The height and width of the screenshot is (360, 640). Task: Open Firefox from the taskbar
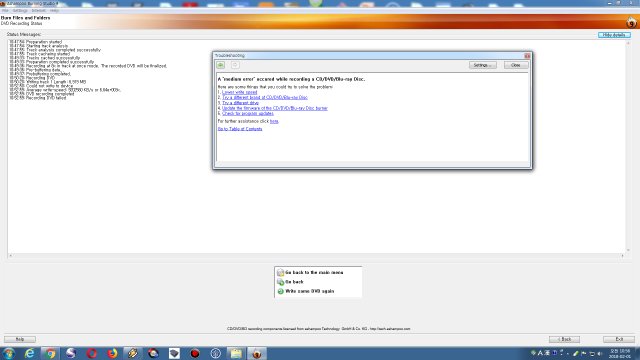[x=112, y=353]
